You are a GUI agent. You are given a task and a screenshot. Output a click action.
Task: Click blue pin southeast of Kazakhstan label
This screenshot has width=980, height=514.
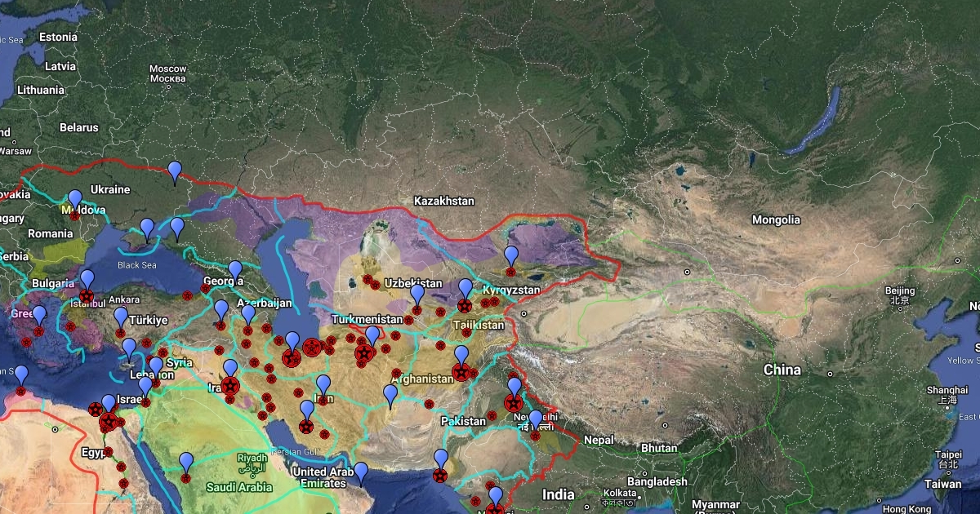point(511,256)
